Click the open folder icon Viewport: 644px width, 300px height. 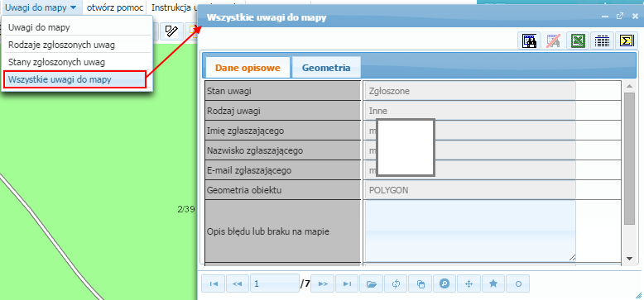tap(372, 283)
